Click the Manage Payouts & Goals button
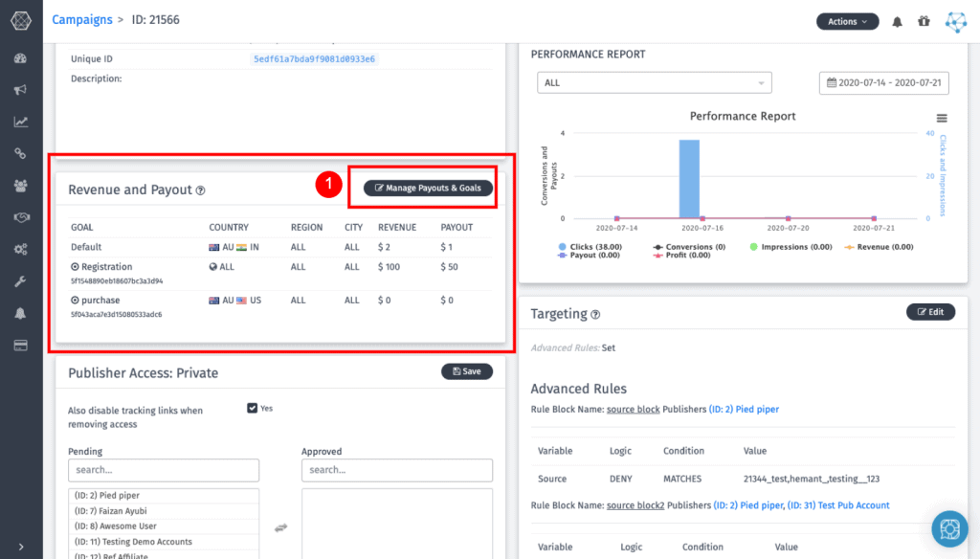The height and width of the screenshot is (559, 980). [x=428, y=188]
